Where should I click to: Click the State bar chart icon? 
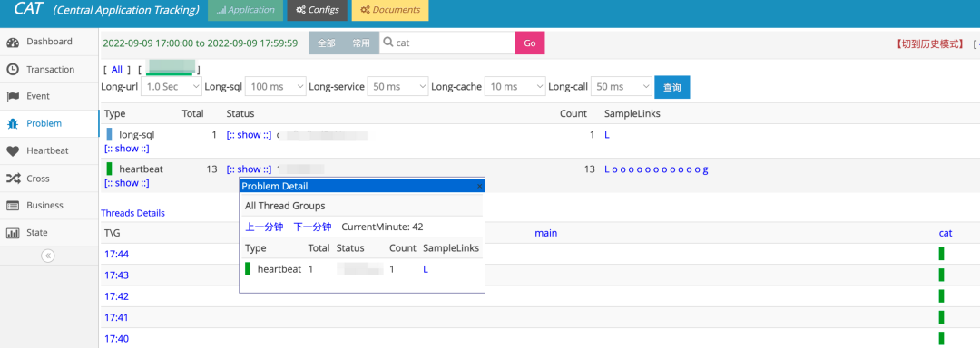click(x=13, y=233)
